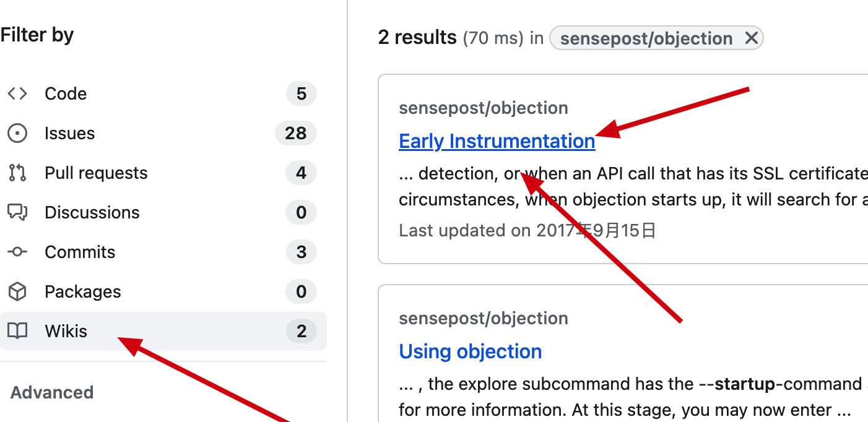The width and height of the screenshot is (868, 422).
Task: Switch to Commits results
Action: tap(80, 252)
